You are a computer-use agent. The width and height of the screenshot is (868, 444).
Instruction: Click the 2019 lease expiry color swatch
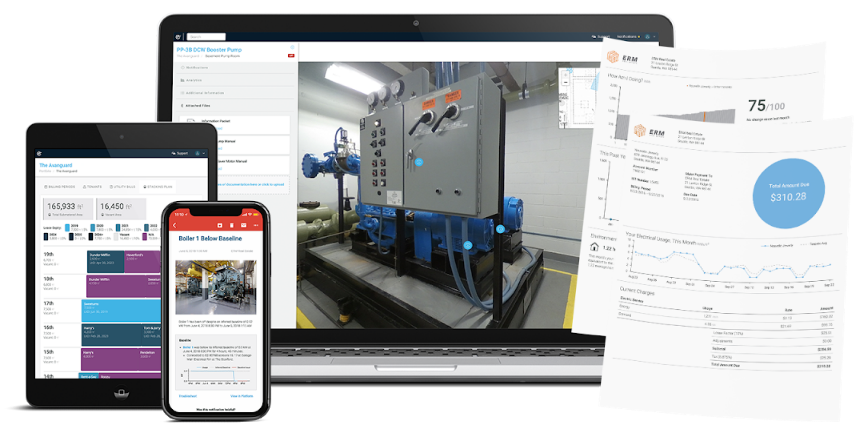coord(67,228)
